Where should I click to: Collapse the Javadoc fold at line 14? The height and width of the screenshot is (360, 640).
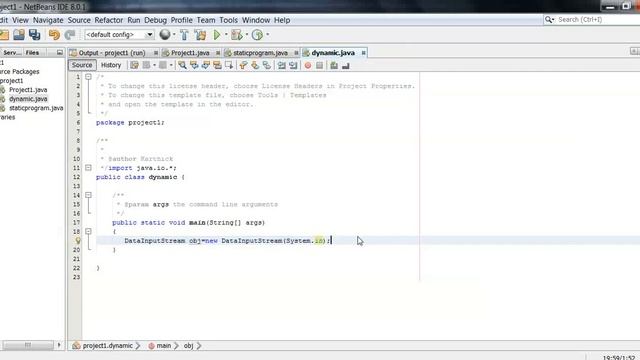click(88, 195)
